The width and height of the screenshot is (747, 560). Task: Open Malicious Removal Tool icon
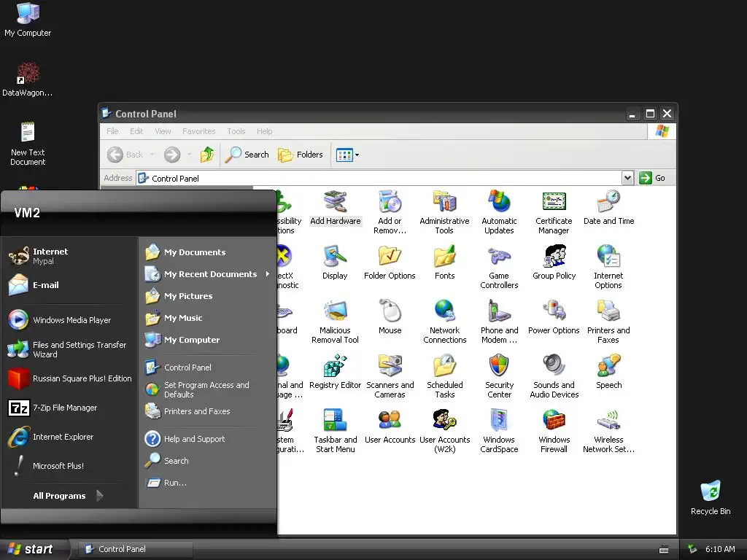coord(335,322)
